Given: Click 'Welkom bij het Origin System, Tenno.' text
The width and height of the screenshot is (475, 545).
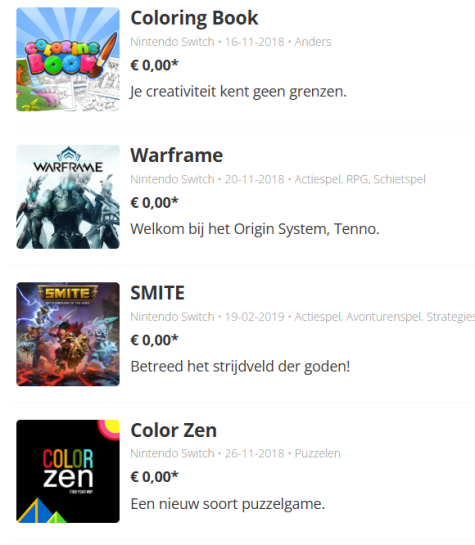Looking at the screenshot, I should [255, 229].
